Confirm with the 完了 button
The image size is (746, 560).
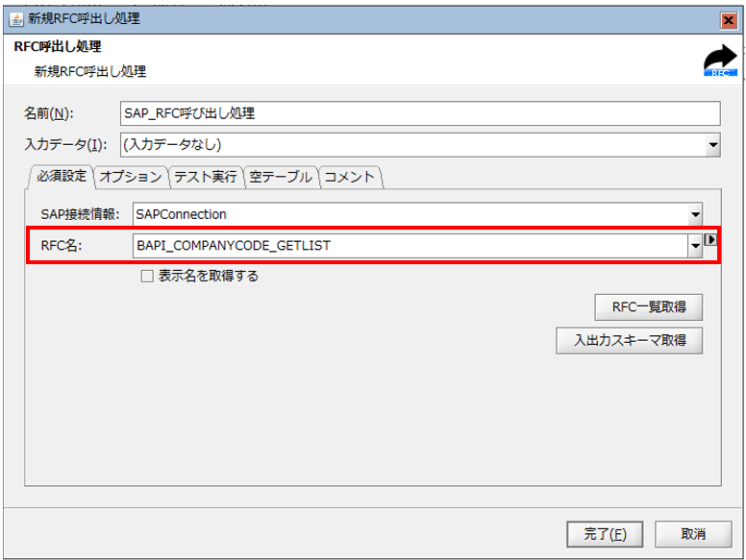click(x=605, y=533)
